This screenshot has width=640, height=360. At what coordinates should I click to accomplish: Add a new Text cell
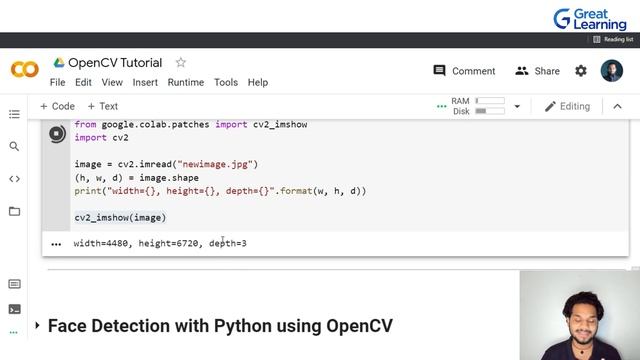click(103, 107)
